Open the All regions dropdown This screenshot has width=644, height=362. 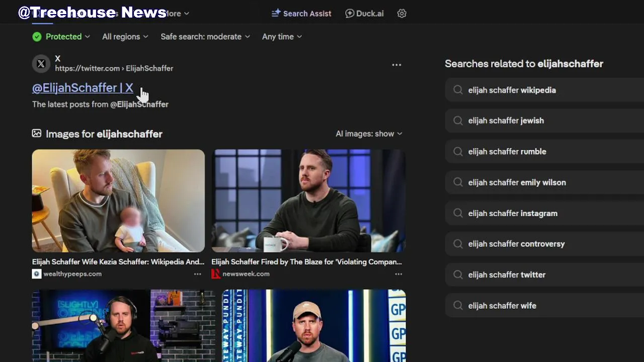125,37
